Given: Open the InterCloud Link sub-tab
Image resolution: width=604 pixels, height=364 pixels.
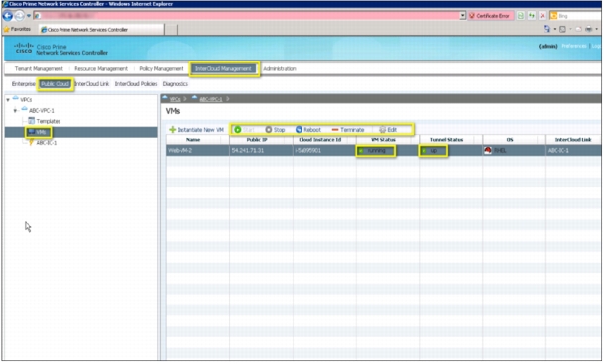Looking at the screenshot, I should (92, 84).
